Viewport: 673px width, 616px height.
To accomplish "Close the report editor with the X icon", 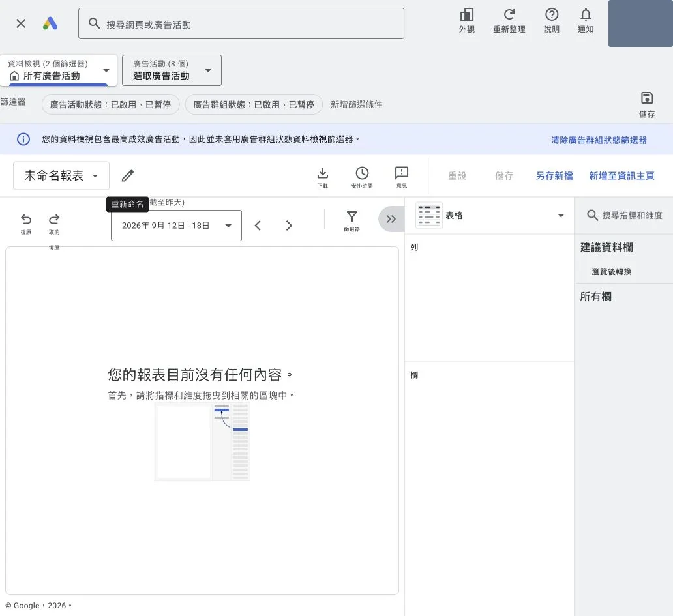I will click(x=21, y=23).
